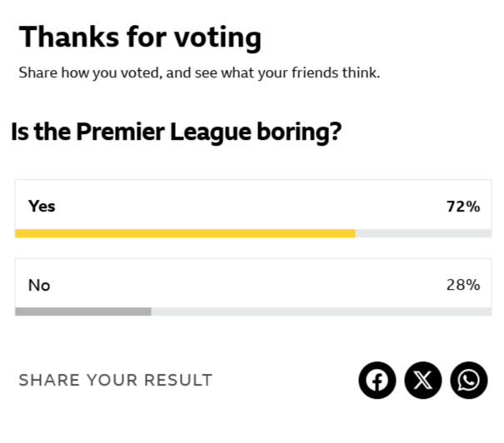Click the 28% result figure
This screenshot has height=443, width=504.
point(463,285)
